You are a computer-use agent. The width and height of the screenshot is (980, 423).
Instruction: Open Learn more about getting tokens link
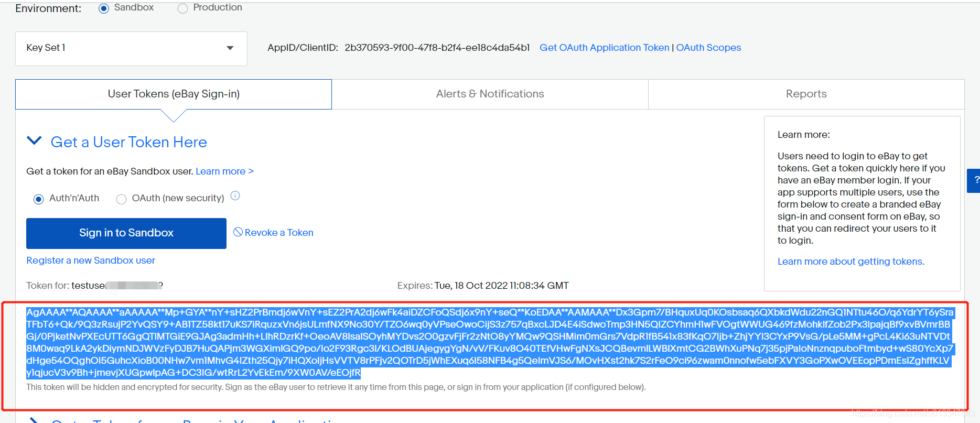(x=851, y=262)
